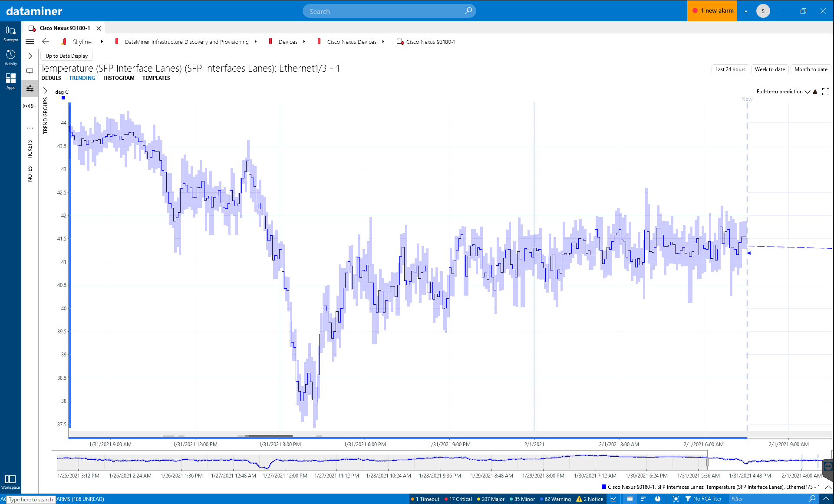Select the Month to date range
The width and height of the screenshot is (834, 504).
(811, 69)
